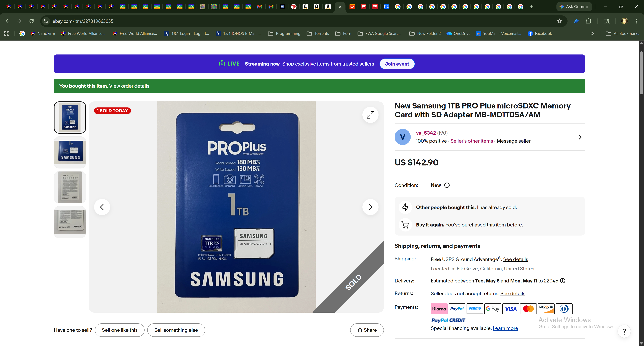644x346 pixels.
Task: Switch to the orange smiling-bag icon tab
Action: pyautogui.click(x=352, y=7)
